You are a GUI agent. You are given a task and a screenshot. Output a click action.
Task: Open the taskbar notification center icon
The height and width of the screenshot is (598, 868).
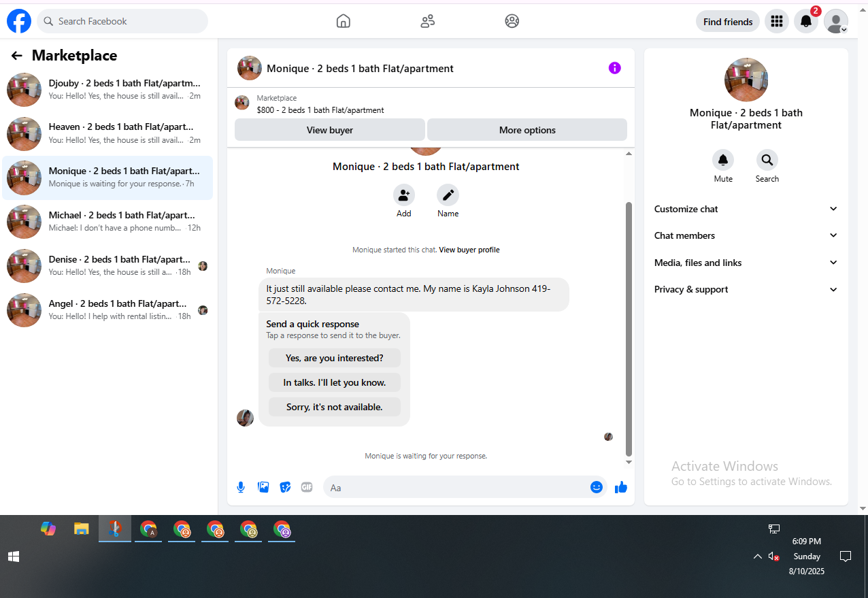[x=846, y=557]
